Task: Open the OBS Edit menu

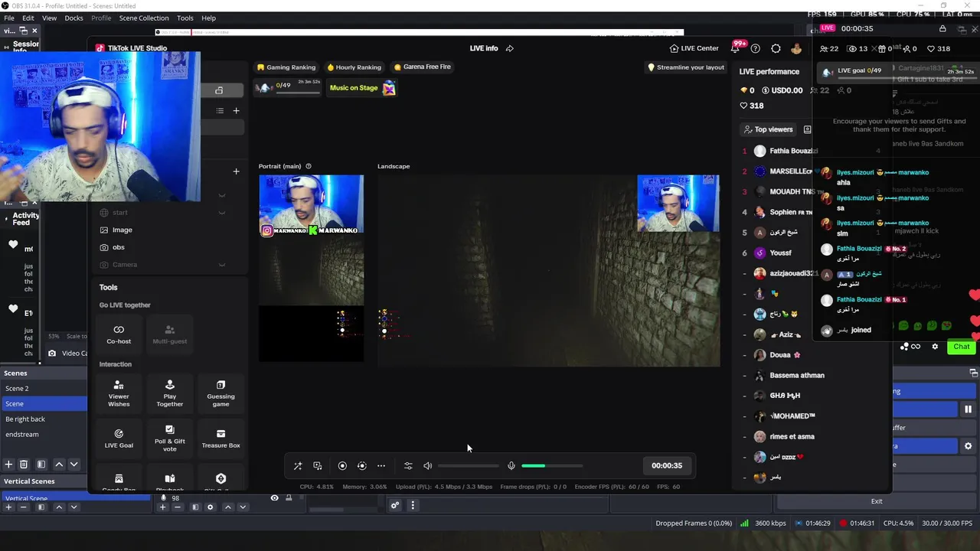Action: (28, 18)
